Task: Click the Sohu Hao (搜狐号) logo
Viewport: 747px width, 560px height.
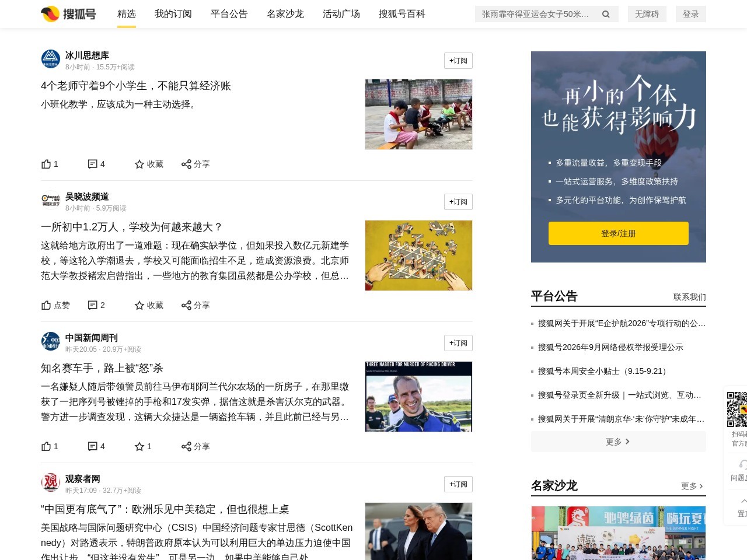Action: click(68, 14)
